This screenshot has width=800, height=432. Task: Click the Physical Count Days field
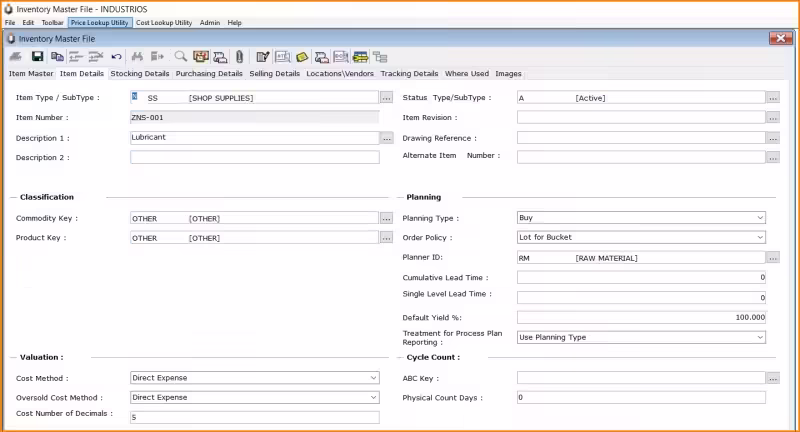[641, 397]
